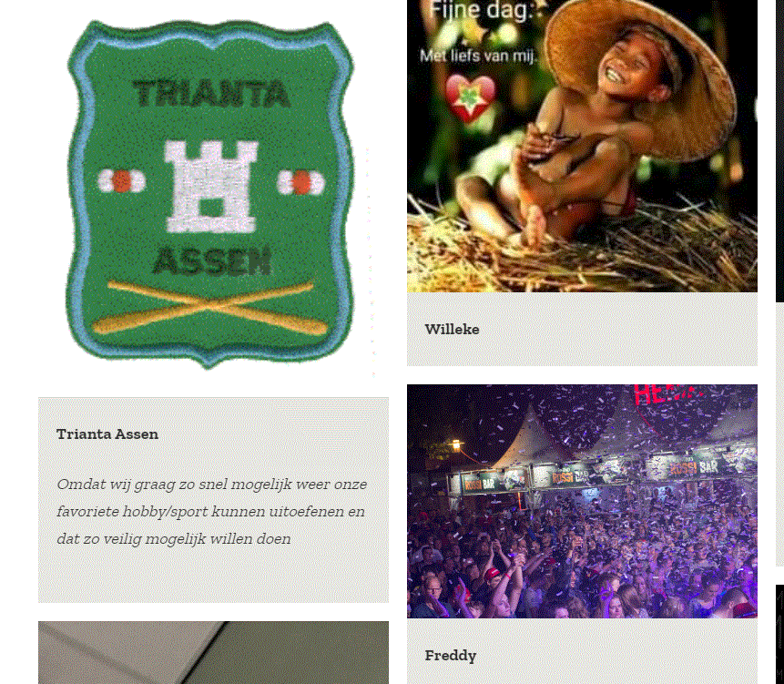Viewport: 784px width, 684px height.
Task: Click the glowing lamp on the tent
Action: coord(455,444)
